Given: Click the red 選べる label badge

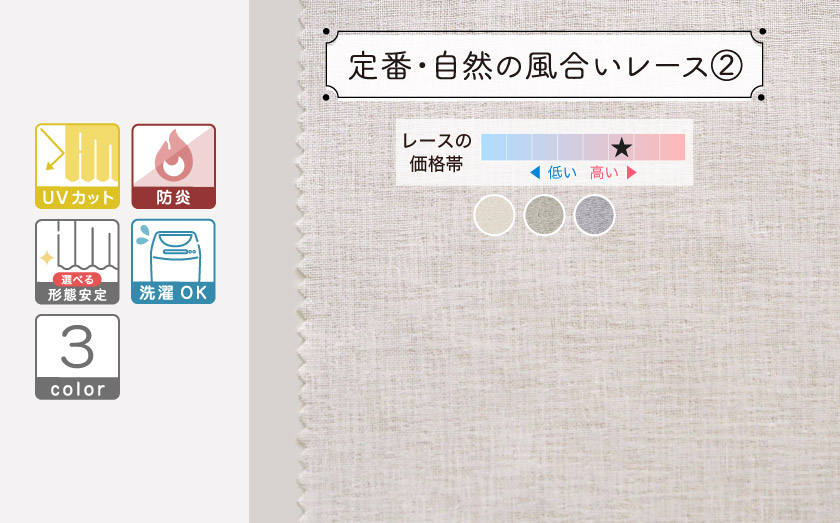Looking at the screenshot, I should pyautogui.click(x=77, y=279).
